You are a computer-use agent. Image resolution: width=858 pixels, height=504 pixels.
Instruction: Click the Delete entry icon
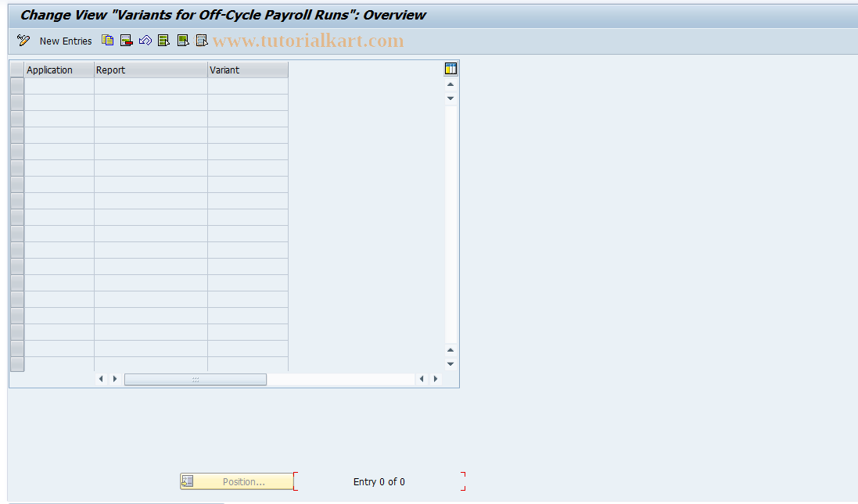click(127, 41)
